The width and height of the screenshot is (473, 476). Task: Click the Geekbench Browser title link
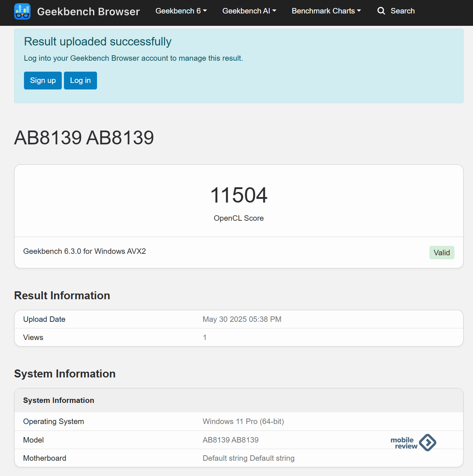pyautogui.click(x=88, y=12)
